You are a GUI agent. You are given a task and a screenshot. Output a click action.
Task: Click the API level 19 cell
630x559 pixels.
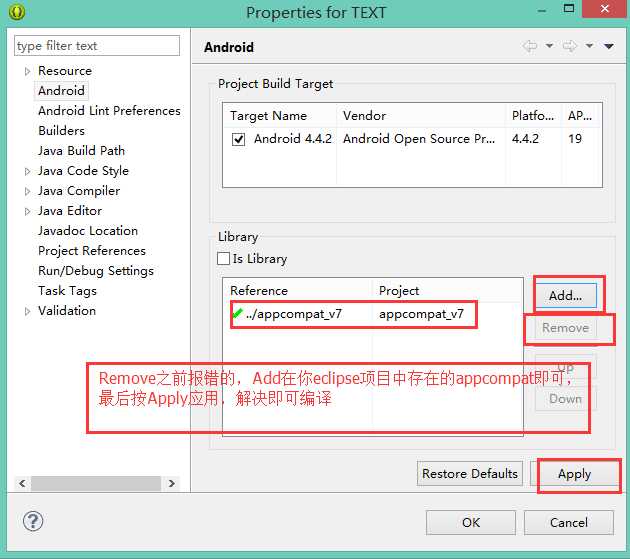point(575,139)
